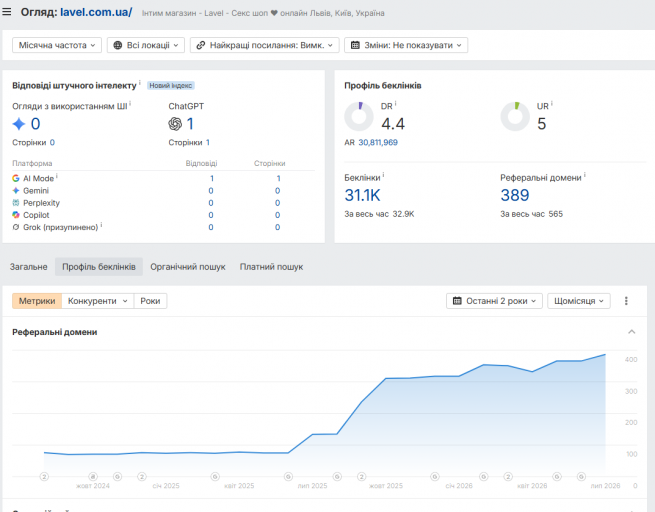Screen dimensions: 655x512
Task: Click the ChatGPT logo icon
Action: pyautogui.click(x=175, y=124)
